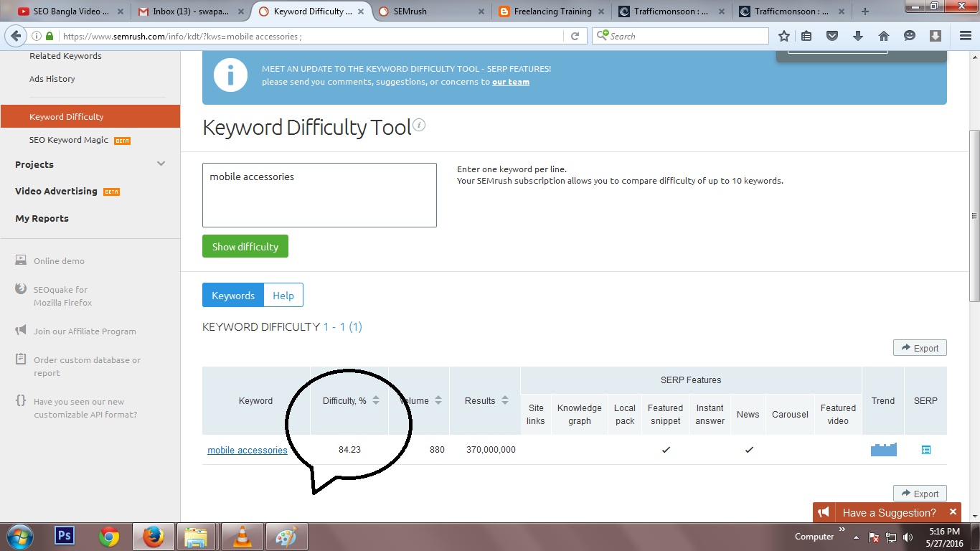Click in the keyword entry text area
This screenshot has height=551, width=980.
click(319, 195)
